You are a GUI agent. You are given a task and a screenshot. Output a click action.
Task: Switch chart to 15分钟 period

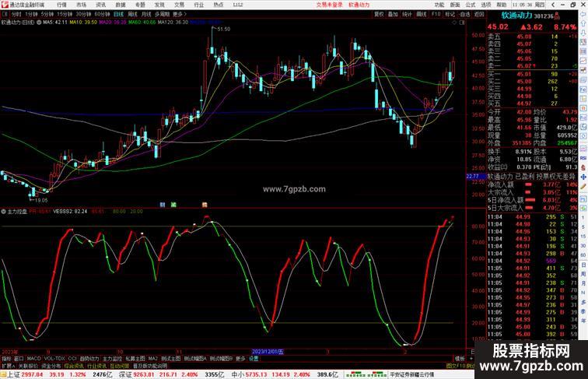click(65, 14)
